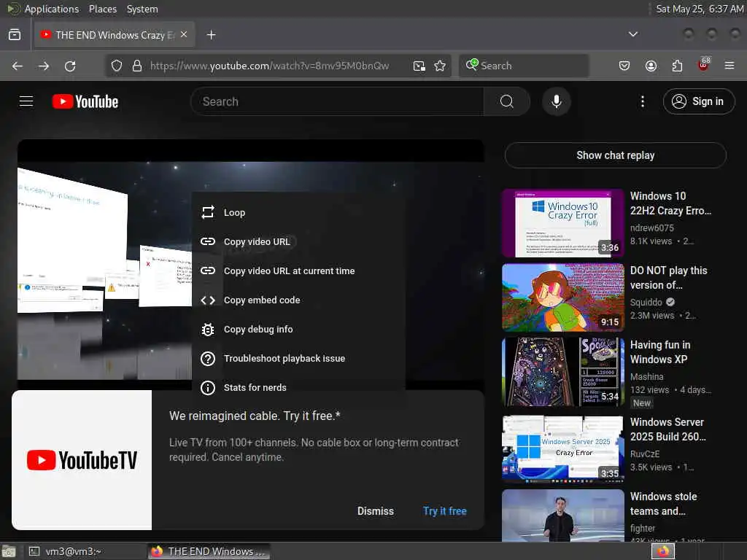
Task: Click Windows stole teams and... title
Action: [664, 504]
